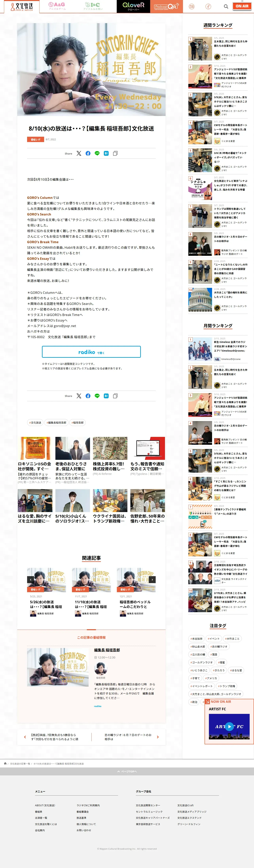
Task: Switch to the A&G anime and game tab
Action: (x=57, y=6)
